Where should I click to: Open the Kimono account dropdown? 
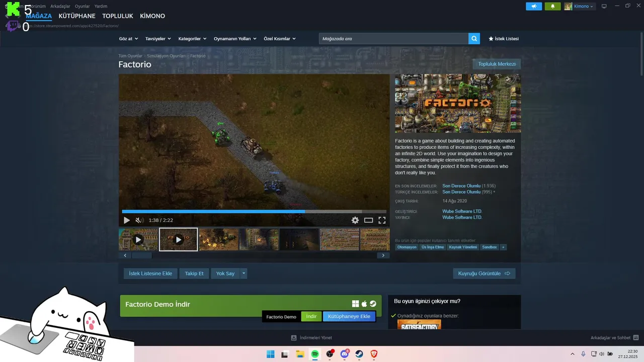(584, 6)
